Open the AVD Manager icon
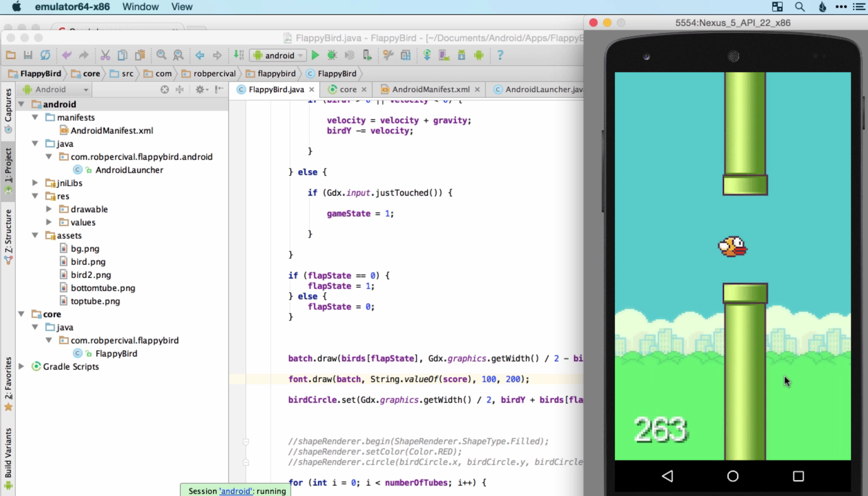The width and height of the screenshot is (868, 496). [444, 55]
